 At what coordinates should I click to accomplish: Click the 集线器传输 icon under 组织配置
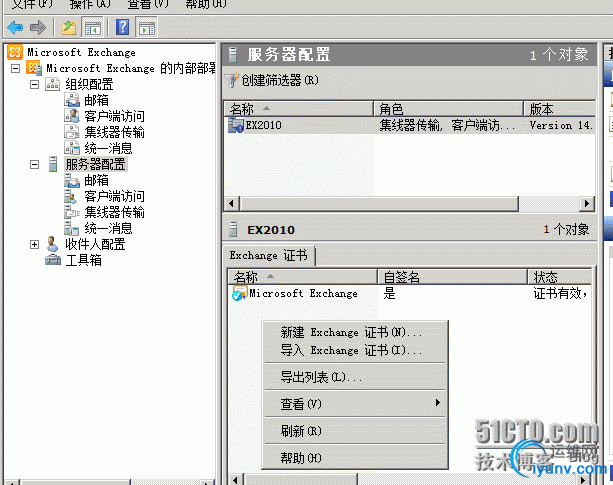click(72, 132)
